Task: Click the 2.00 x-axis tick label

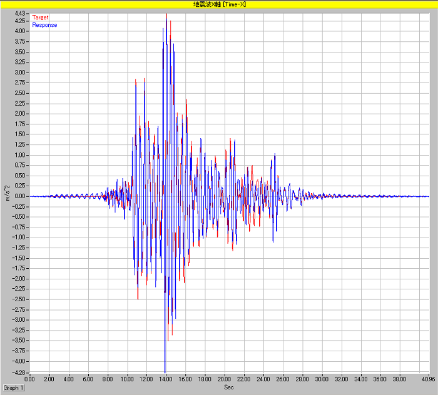Action: [x=49, y=379]
